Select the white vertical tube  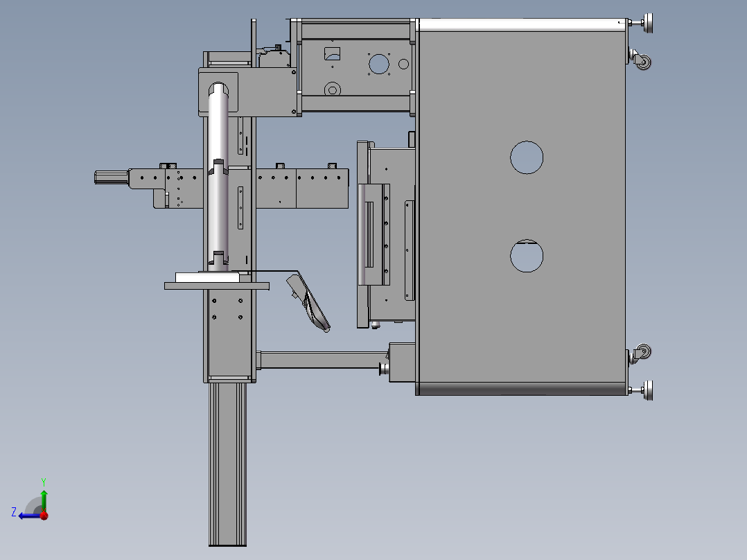coord(218,177)
